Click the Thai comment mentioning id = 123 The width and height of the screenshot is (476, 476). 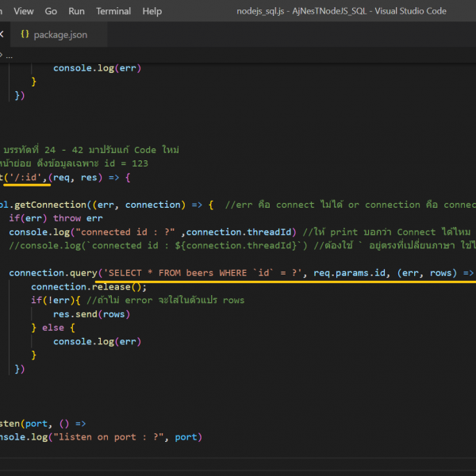(x=75, y=163)
